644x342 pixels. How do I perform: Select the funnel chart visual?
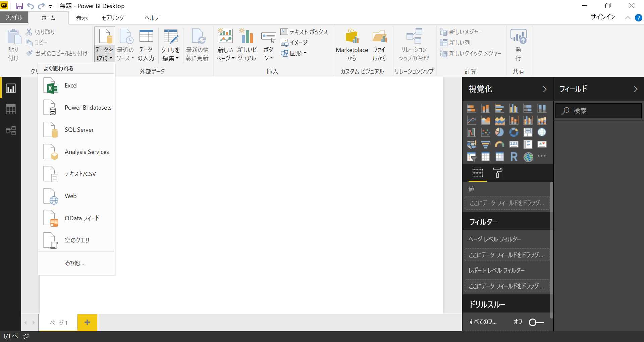[x=485, y=144]
